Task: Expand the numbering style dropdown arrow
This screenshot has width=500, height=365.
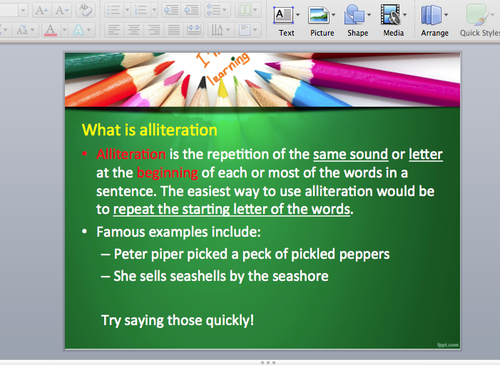Action: (154, 10)
